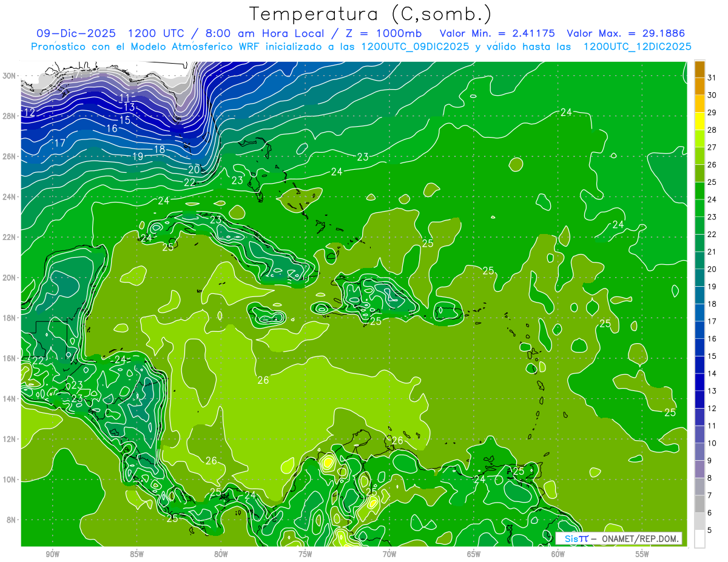Image resolution: width=728 pixels, height=562 pixels.
Task: Click the 75W longitude axis label
Action: point(305,554)
